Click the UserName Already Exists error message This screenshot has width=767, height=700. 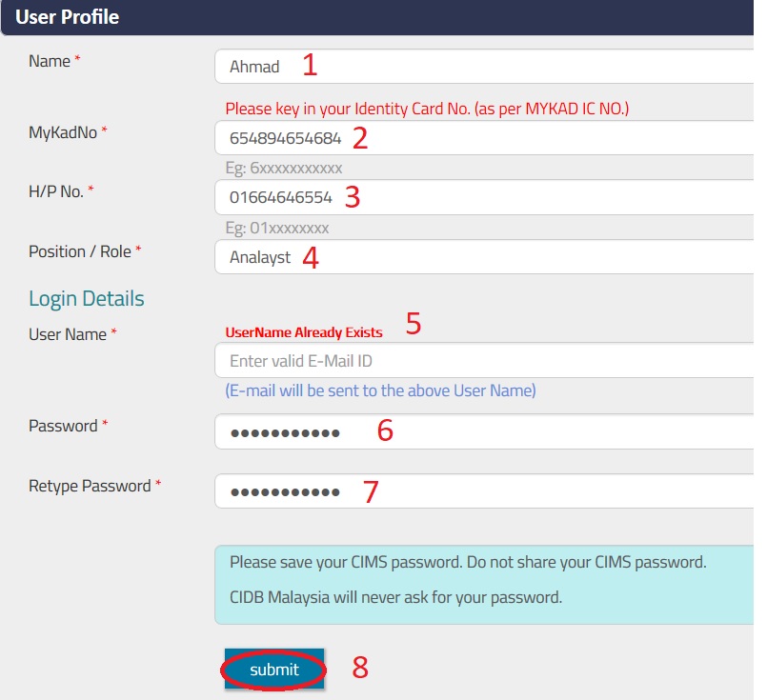pyautogui.click(x=304, y=332)
